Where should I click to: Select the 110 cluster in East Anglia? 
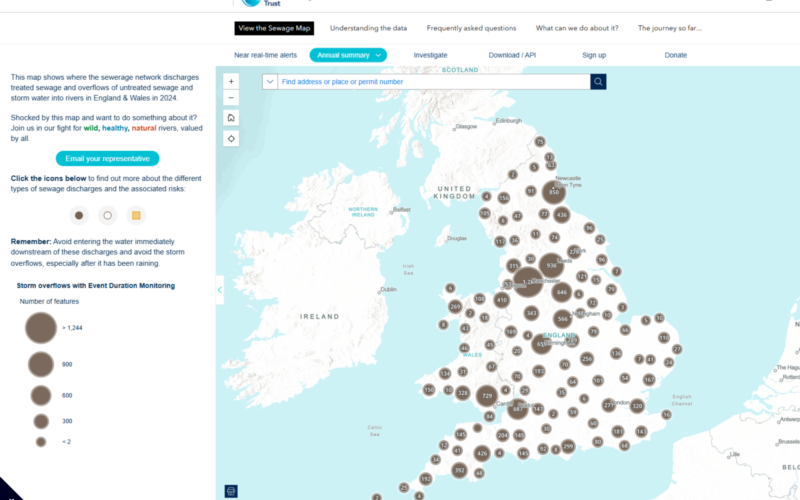coord(664,337)
